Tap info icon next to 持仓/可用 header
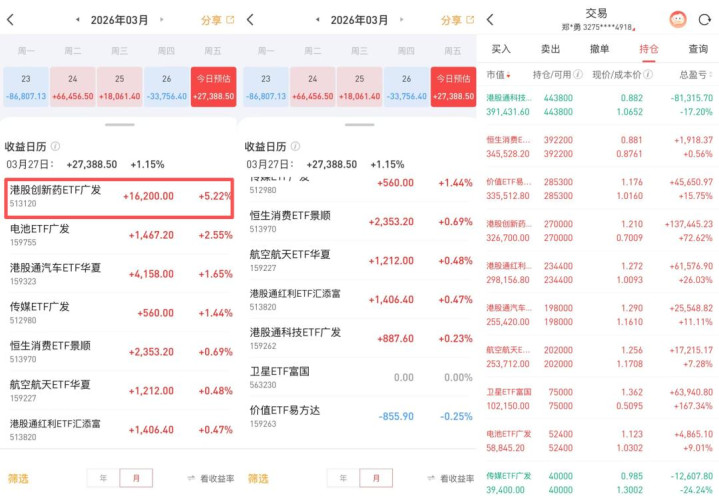Image resolution: width=719 pixels, height=496 pixels. (x=578, y=74)
